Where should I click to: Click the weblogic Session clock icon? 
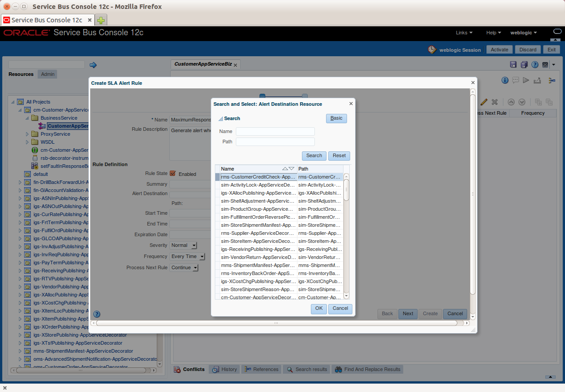coord(432,50)
